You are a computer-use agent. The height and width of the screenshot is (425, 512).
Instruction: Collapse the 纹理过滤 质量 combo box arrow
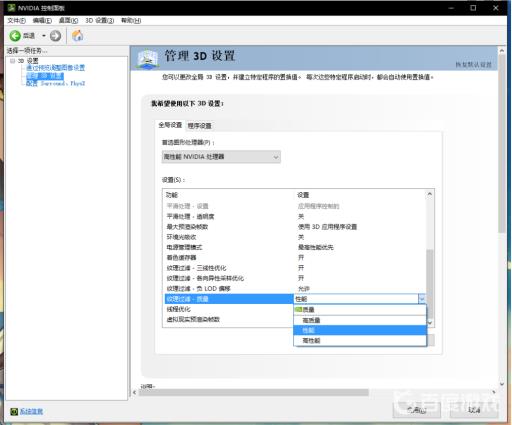[422, 299]
